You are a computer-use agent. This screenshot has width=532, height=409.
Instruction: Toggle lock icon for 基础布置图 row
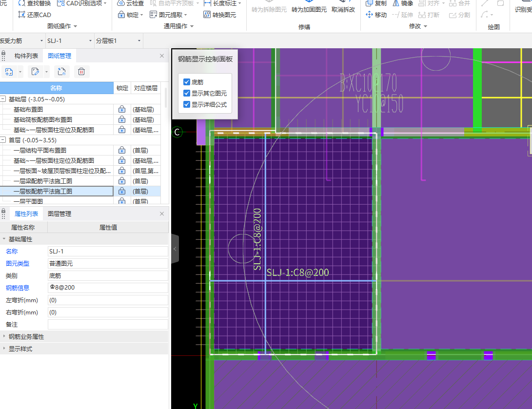(x=121, y=110)
